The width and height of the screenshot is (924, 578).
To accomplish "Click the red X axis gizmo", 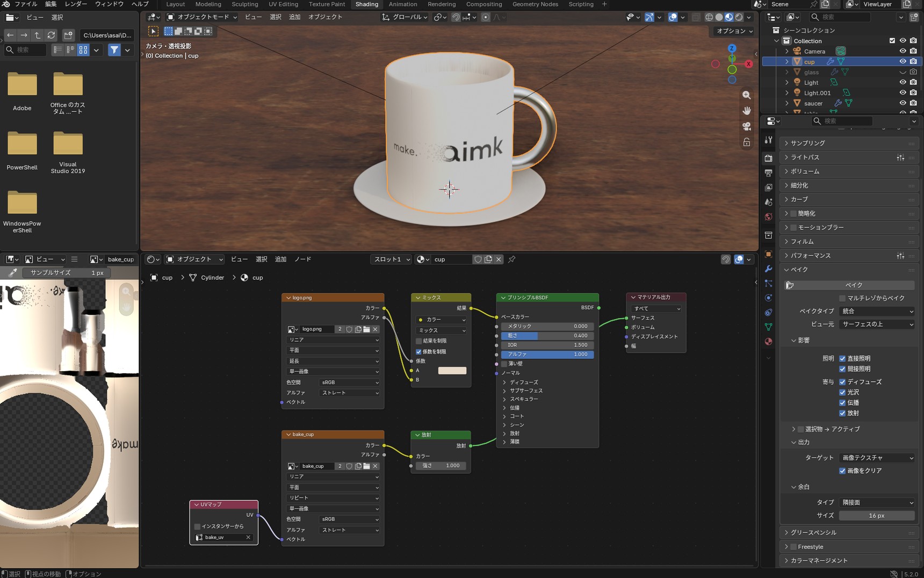I will (748, 64).
